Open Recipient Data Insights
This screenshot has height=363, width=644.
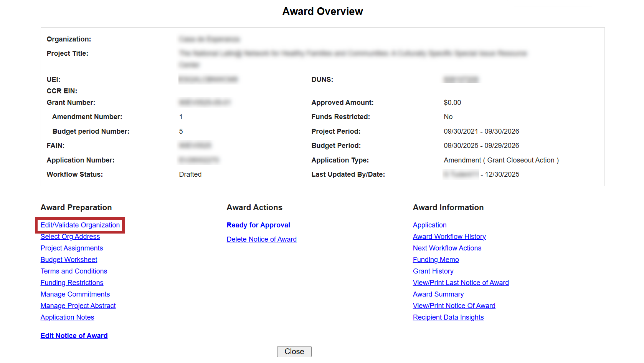click(x=448, y=317)
